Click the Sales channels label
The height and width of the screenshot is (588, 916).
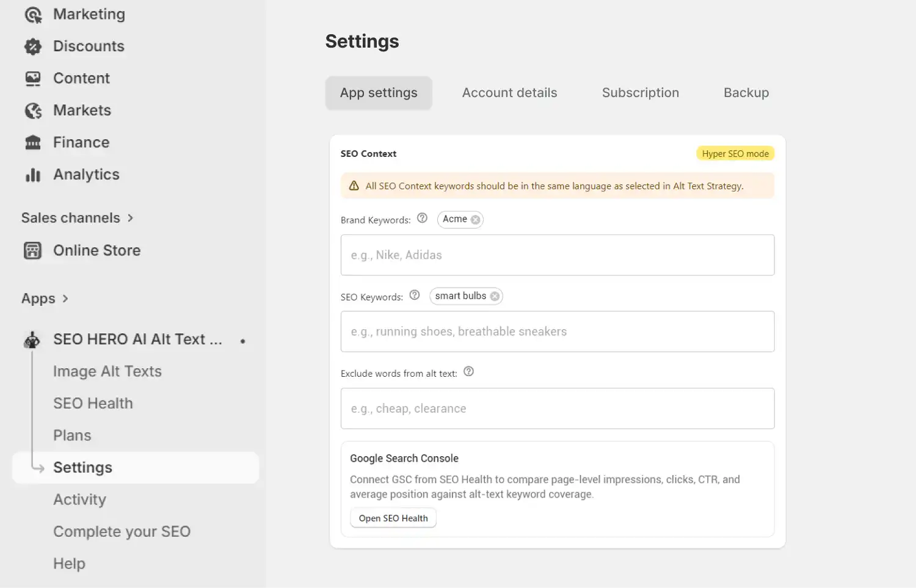[71, 218]
